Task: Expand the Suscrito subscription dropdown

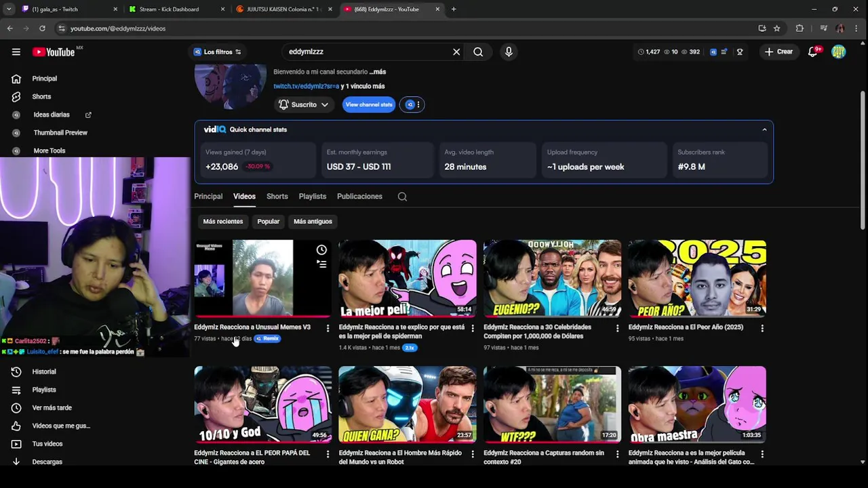Action: tap(304, 104)
